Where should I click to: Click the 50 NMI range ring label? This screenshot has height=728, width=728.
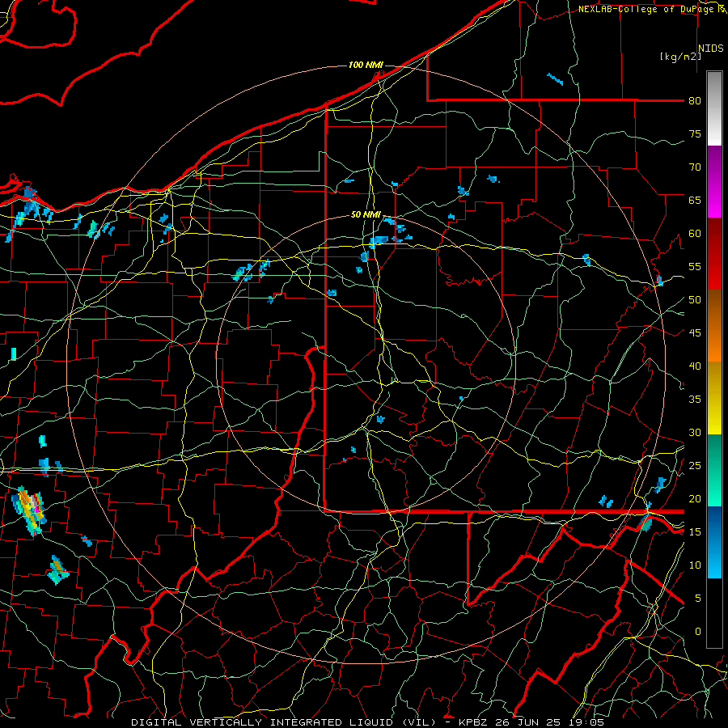point(366,214)
